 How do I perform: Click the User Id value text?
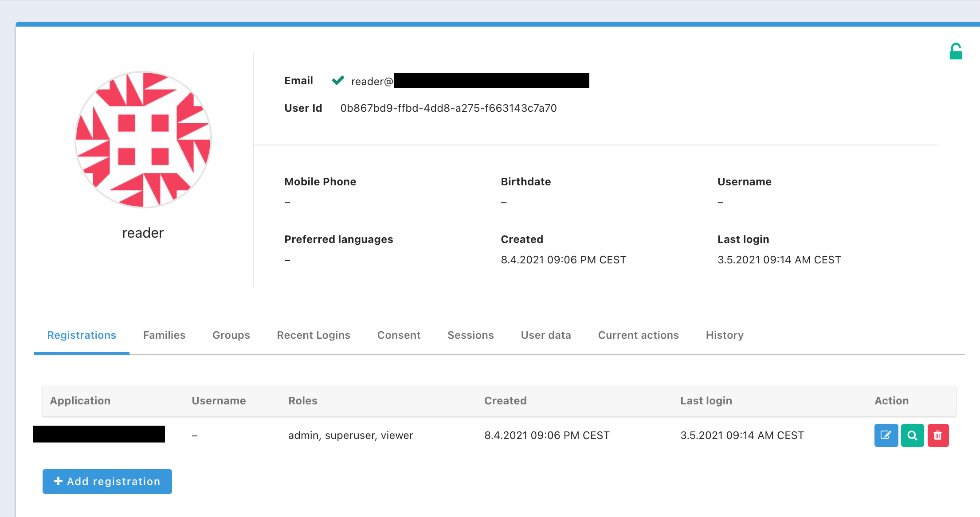click(x=448, y=108)
